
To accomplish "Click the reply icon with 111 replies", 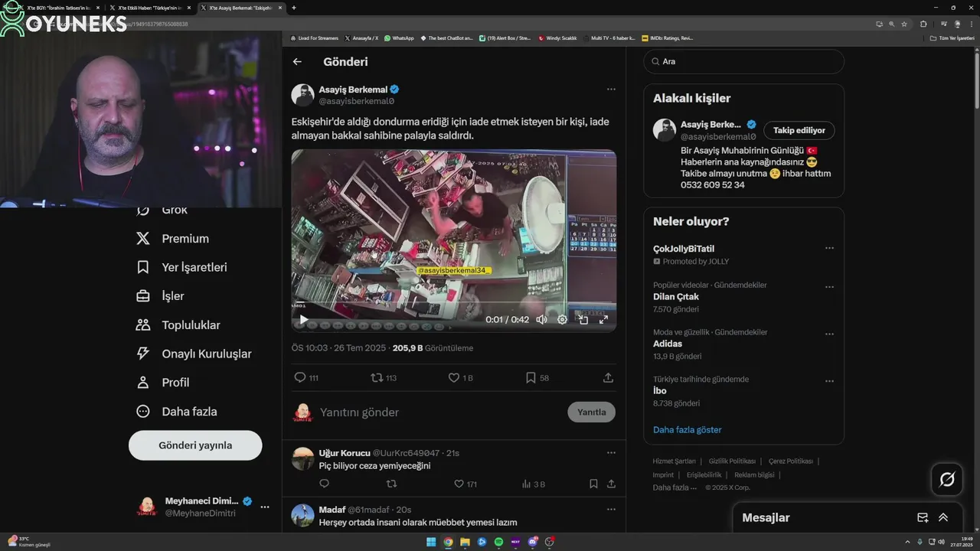I will pos(300,377).
